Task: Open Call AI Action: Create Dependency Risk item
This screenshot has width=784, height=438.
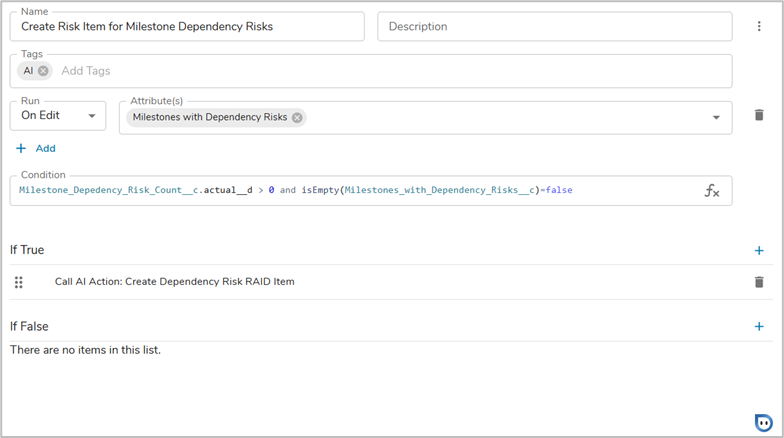Action: [174, 282]
